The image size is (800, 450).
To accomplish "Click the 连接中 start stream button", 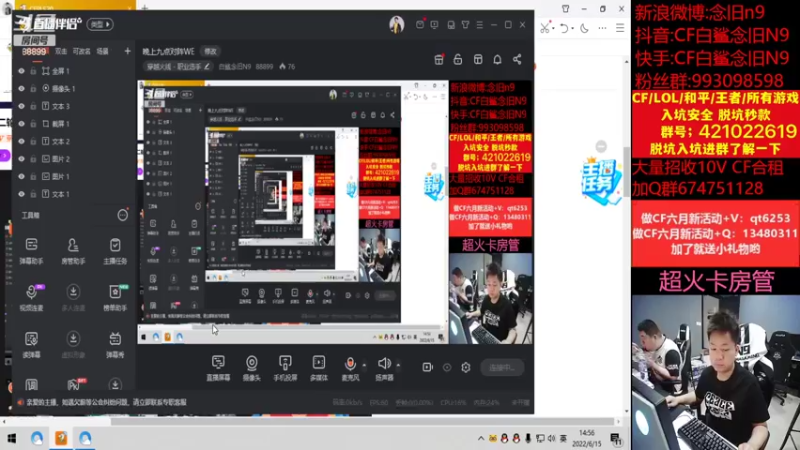I will click(502, 367).
